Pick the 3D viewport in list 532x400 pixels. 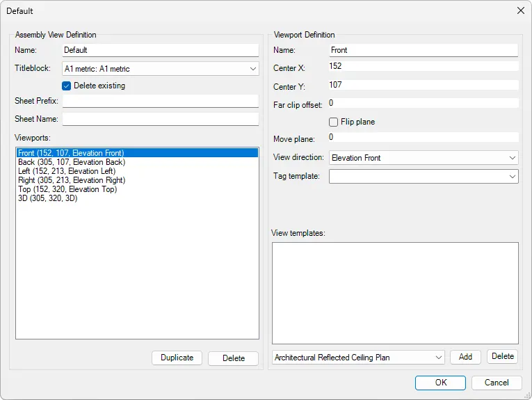(x=48, y=198)
